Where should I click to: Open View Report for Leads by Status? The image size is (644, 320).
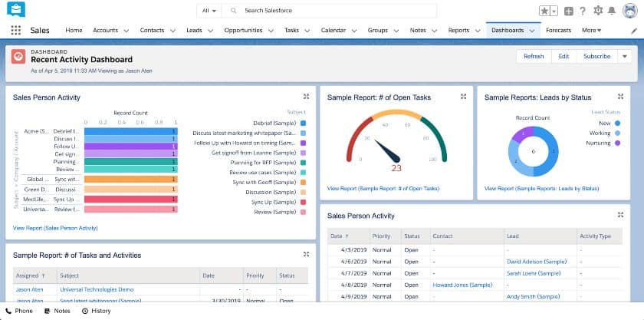pos(541,188)
